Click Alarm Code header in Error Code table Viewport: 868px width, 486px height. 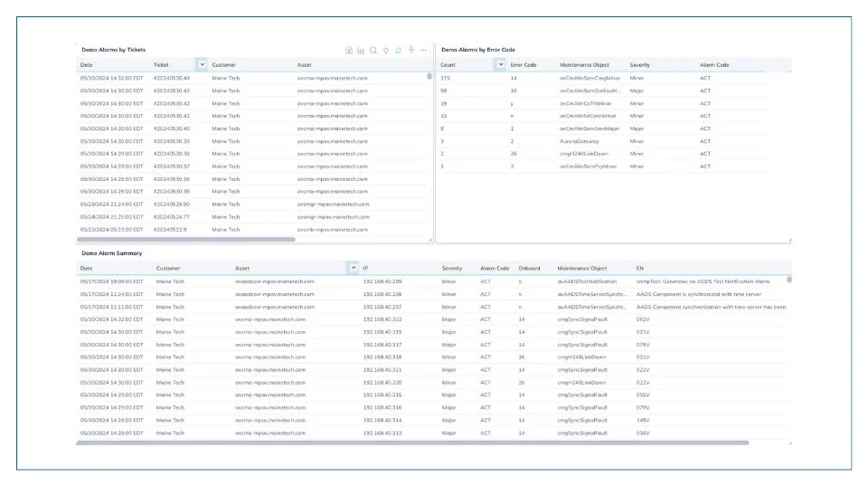714,65
